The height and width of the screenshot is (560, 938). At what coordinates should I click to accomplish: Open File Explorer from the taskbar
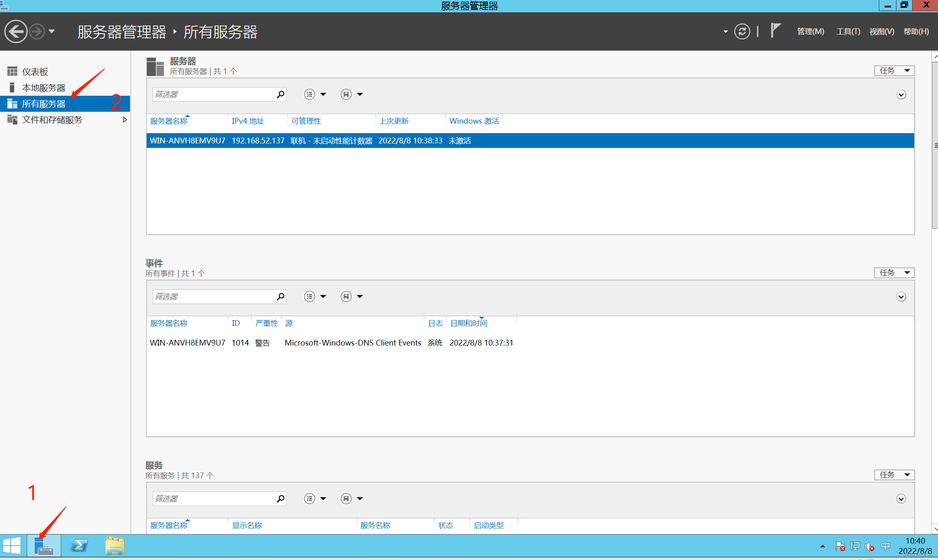pos(115,546)
